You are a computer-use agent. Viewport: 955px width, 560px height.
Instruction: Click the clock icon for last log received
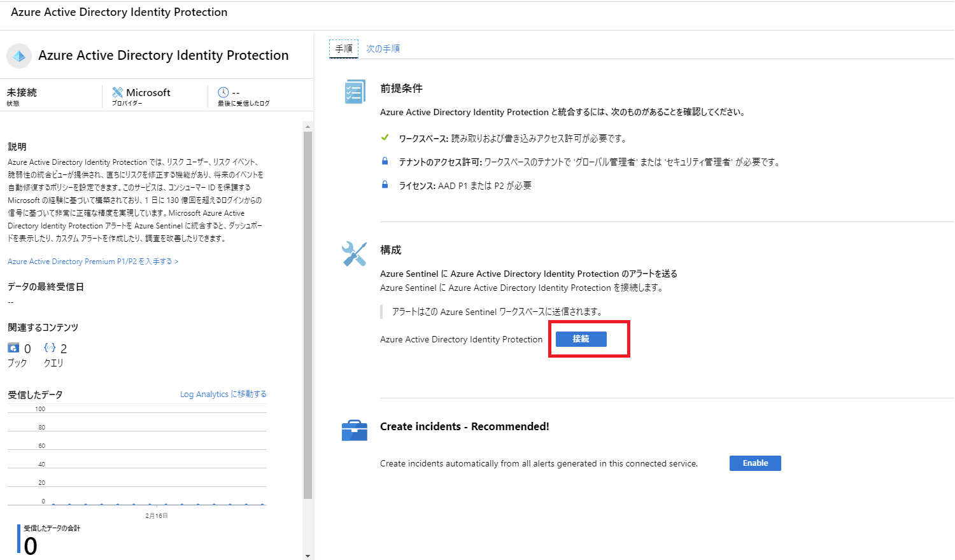pyautogui.click(x=223, y=92)
